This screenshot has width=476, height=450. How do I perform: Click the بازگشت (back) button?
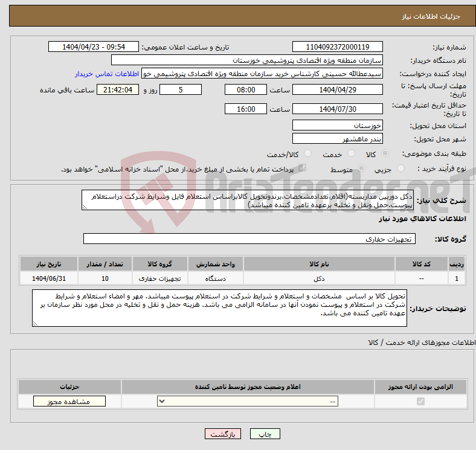[223, 434]
